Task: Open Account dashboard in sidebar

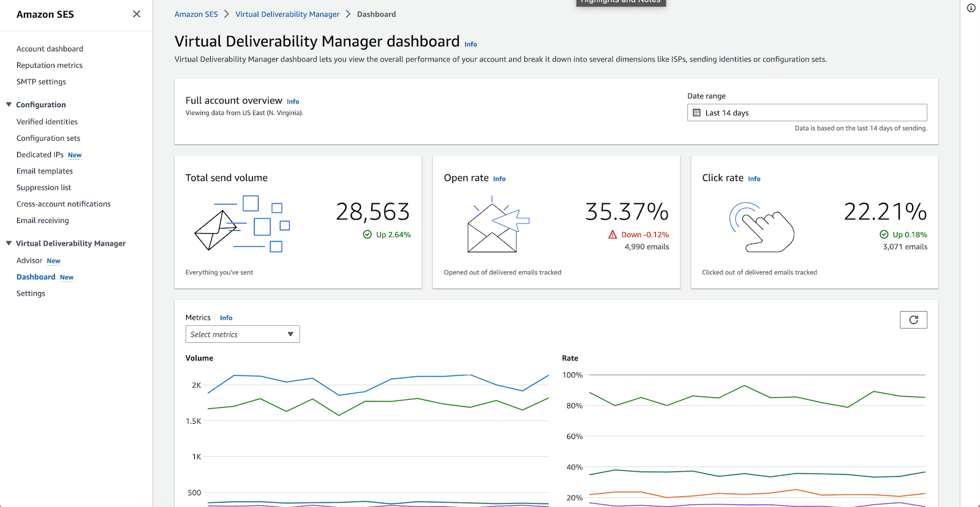Action: [50, 49]
